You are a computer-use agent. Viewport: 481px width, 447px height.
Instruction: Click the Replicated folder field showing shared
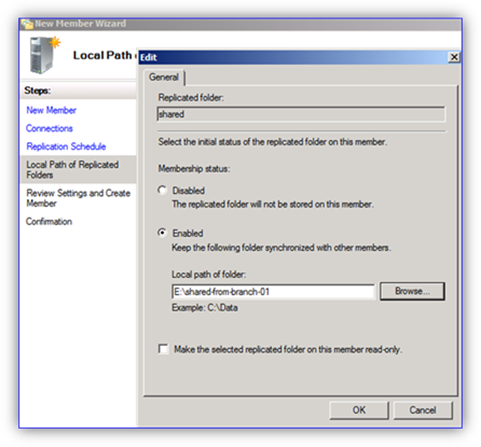point(301,114)
